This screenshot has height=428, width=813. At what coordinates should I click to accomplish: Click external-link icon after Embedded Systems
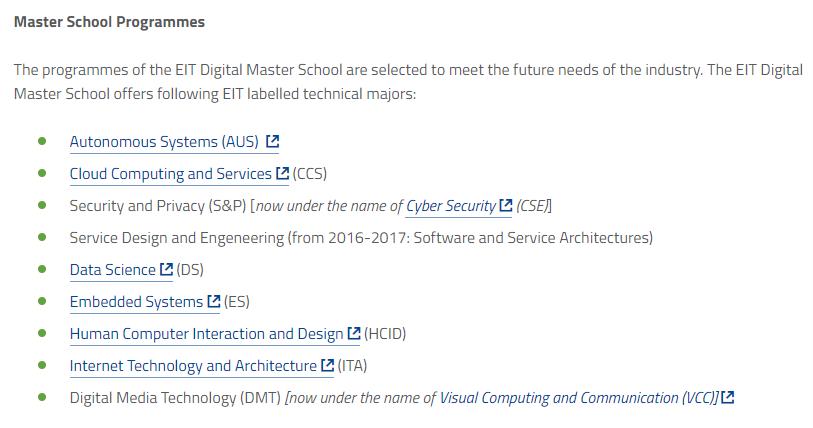(x=213, y=302)
